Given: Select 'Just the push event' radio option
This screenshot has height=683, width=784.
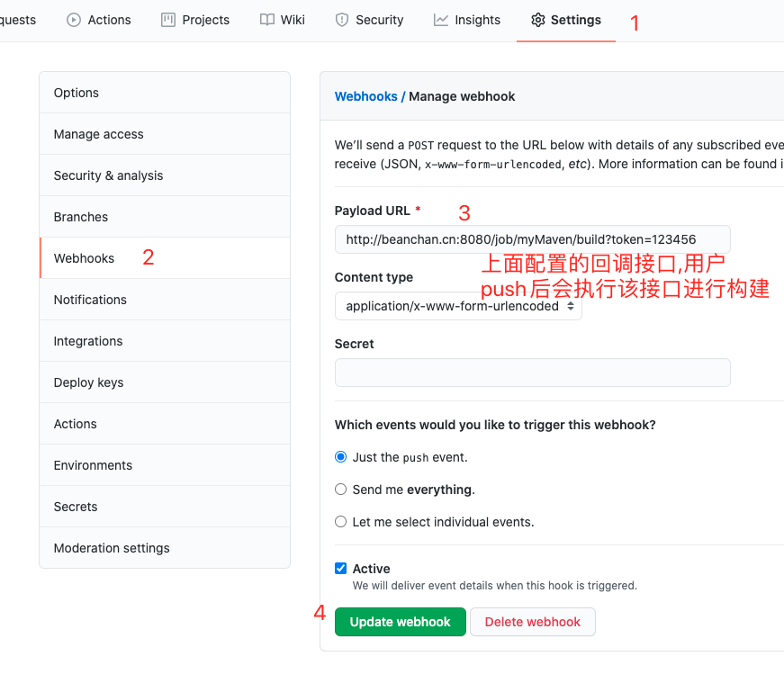Looking at the screenshot, I should click(x=340, y=457).
